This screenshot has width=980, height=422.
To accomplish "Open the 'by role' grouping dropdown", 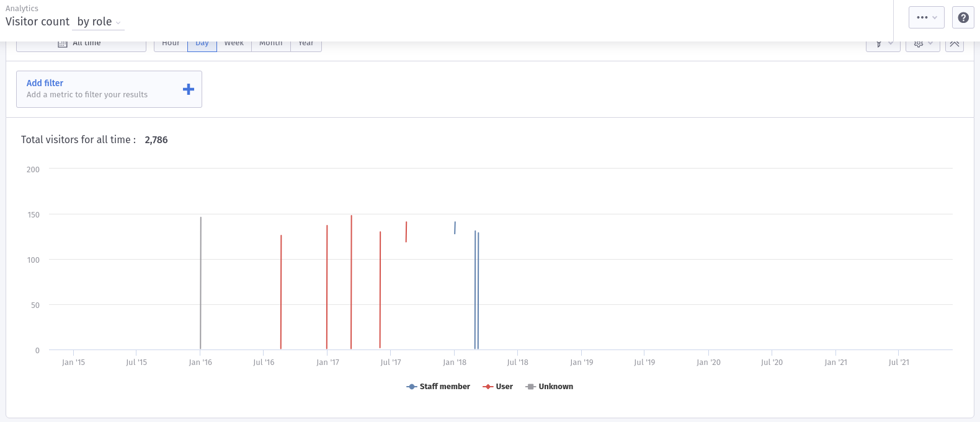I will point(98,22).
